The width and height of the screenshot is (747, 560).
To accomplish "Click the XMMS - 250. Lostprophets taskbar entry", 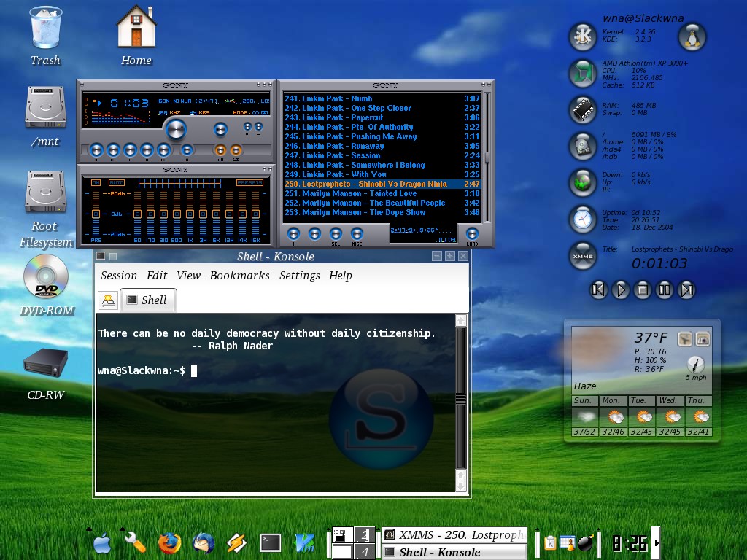I will click(455, 534).
